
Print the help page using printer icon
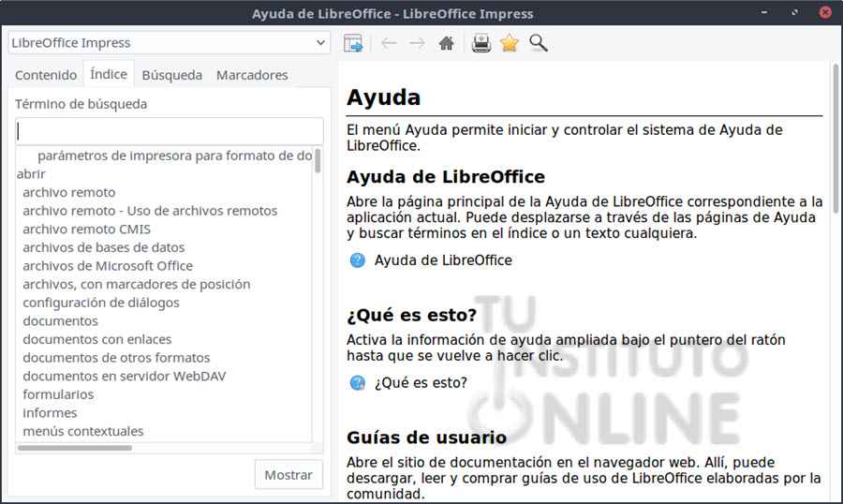click(481, 43)
